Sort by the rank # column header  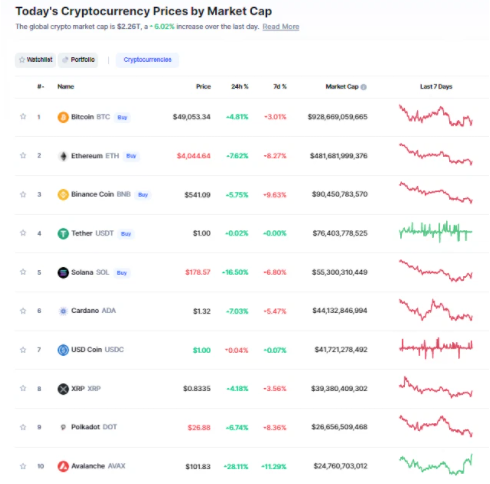click(40, 87)
